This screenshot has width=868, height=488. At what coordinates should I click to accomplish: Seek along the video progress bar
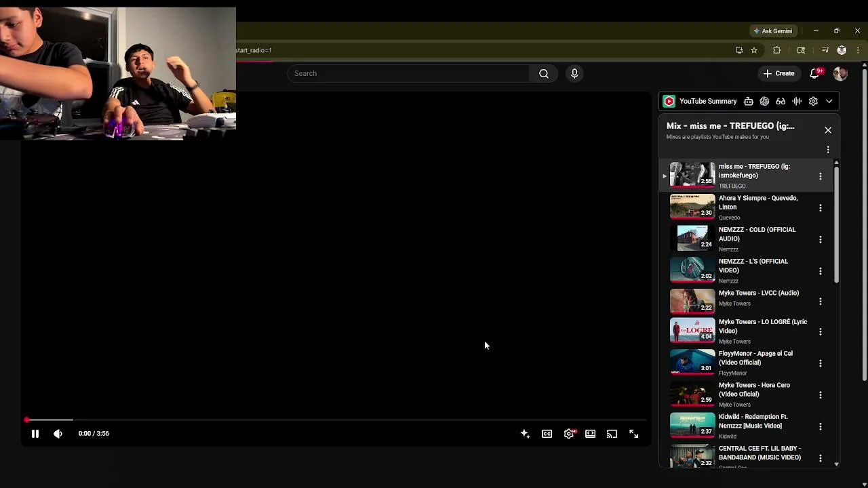pos(337,420)
